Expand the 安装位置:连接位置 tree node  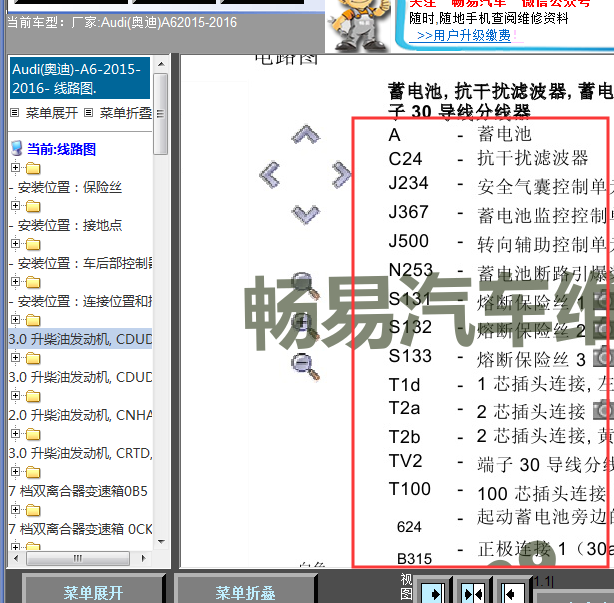[15, 282]
